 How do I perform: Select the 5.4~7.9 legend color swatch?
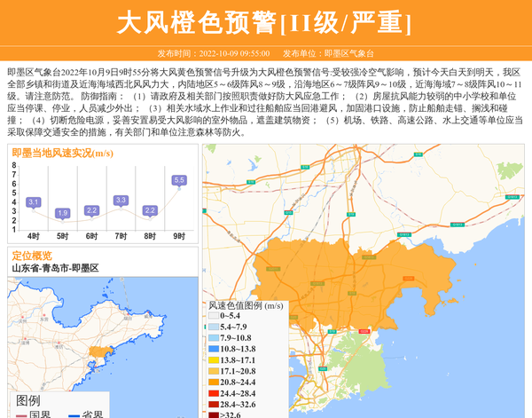point(214,327)
